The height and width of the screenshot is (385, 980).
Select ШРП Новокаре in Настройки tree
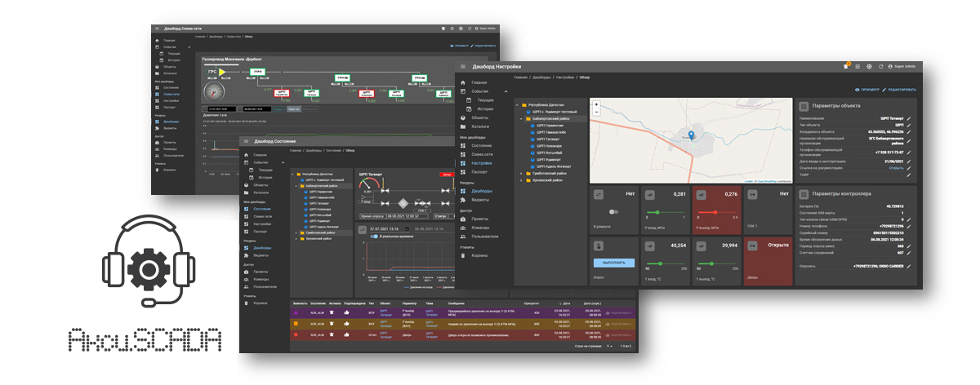549,146
